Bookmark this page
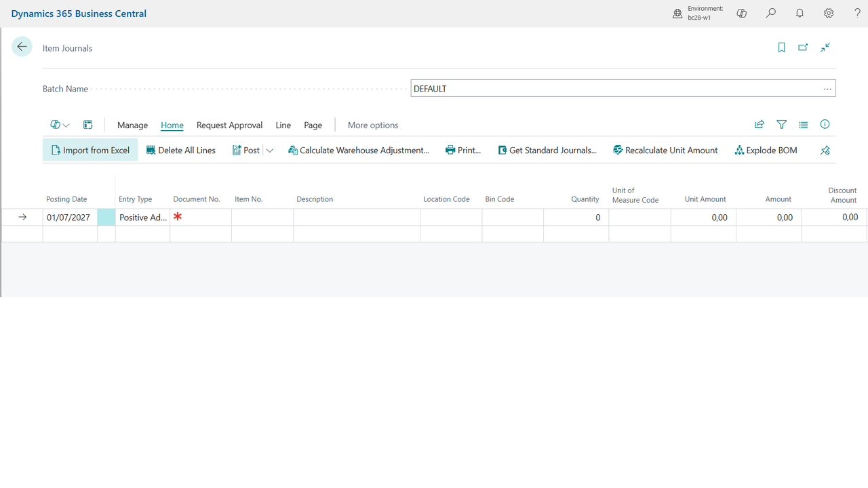This screenshot has width=868, height=488. [781, 47]
